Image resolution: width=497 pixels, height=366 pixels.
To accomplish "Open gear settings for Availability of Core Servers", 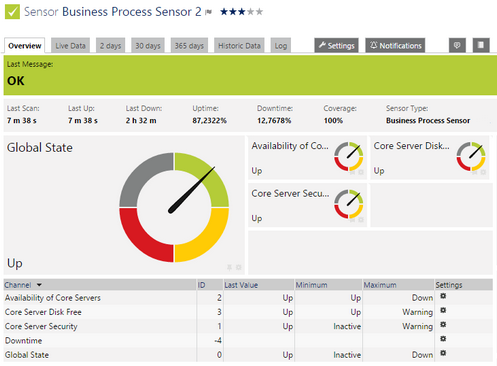I will pyautogui.click(x=443, y=296).
